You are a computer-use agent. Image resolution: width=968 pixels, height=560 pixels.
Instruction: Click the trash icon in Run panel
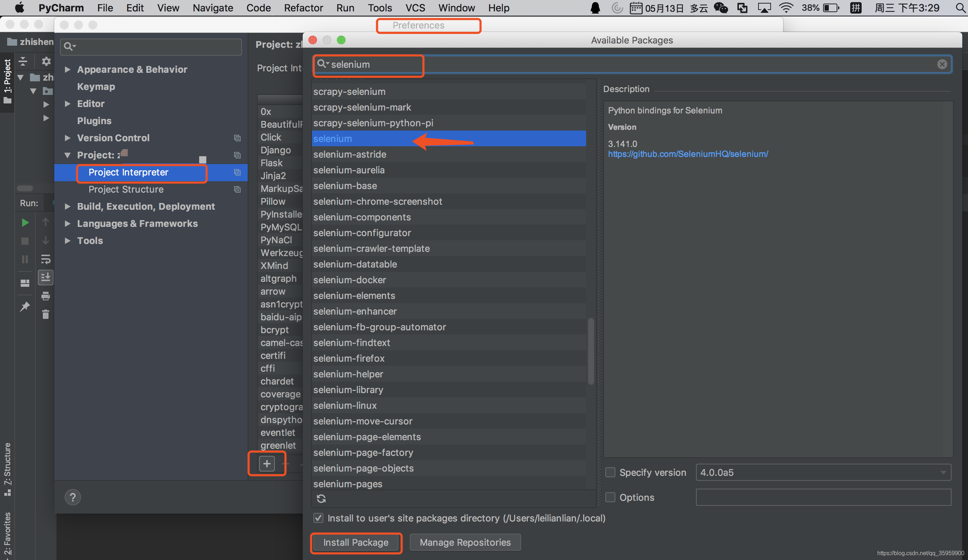(x=46, y=314)
